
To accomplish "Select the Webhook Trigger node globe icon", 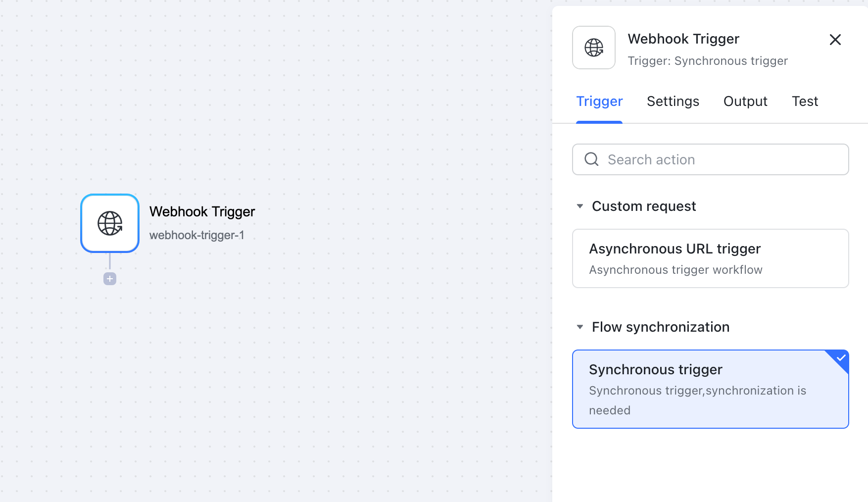I will click(109, 223).
